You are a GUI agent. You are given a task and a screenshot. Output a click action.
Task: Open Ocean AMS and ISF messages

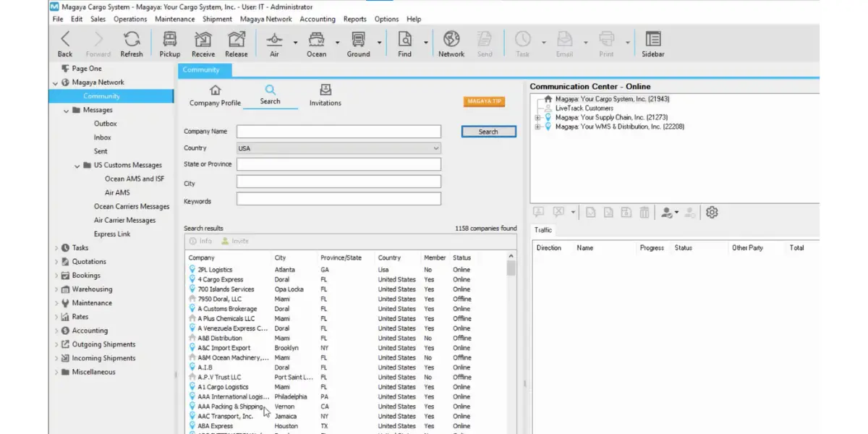(135, 179)
